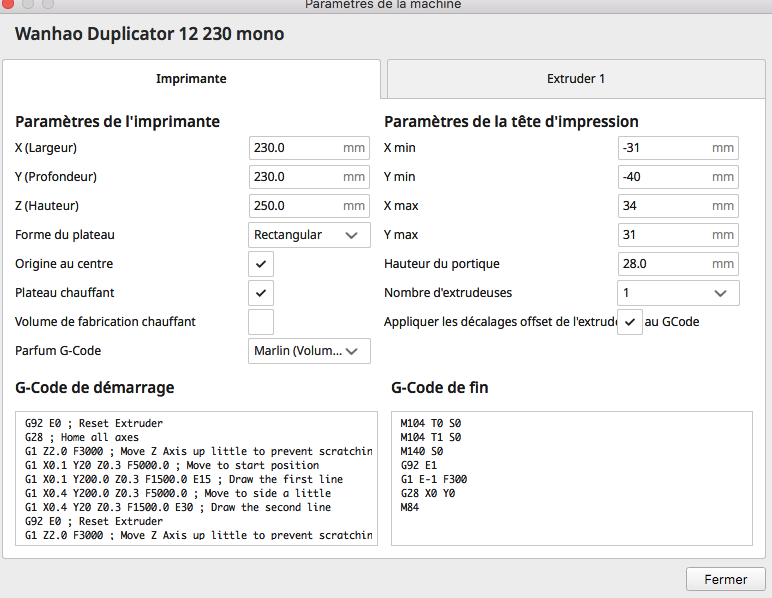Screen dimensions: 772x598
Task: Click the 'M84' end G-code line
Action: (x=410, y=507)
